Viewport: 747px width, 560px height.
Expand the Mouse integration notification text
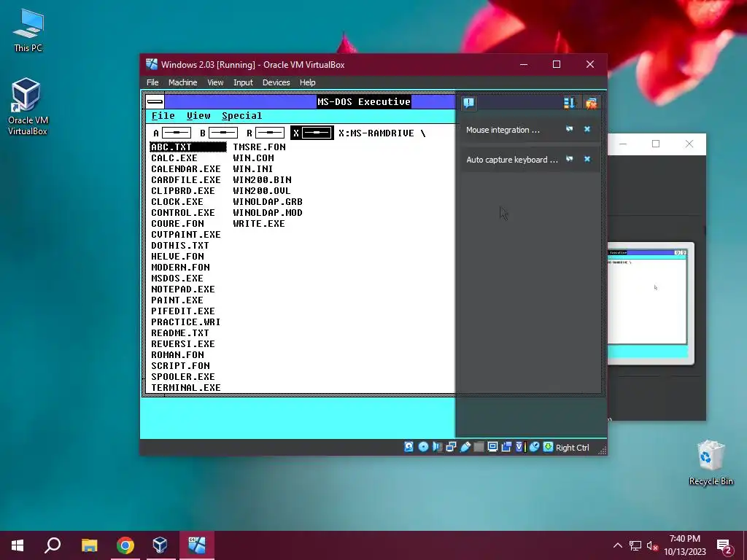[503, 130]
